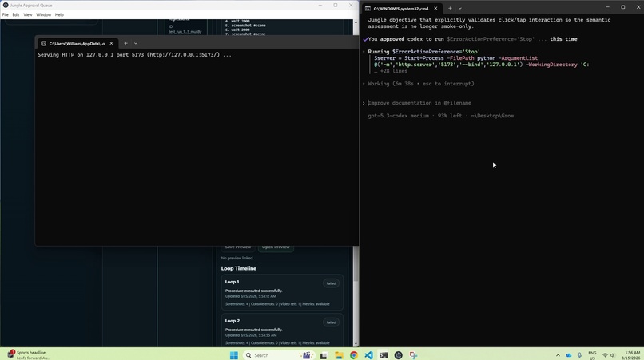
Task: Close the C:\WINDOWS\system32\cmd tab
Action: click(435, 9)
